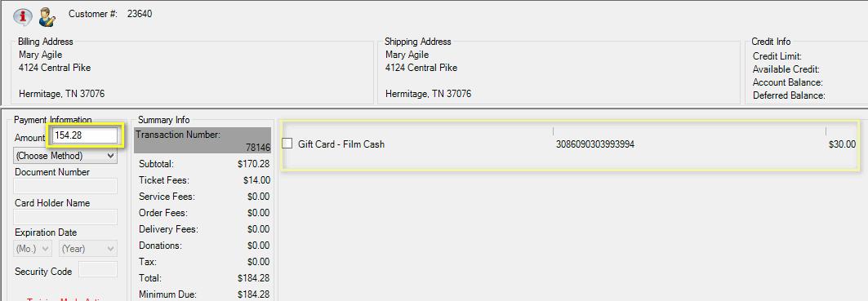Select the Gift Card - Film Cash label

click(x=341, y=144)
